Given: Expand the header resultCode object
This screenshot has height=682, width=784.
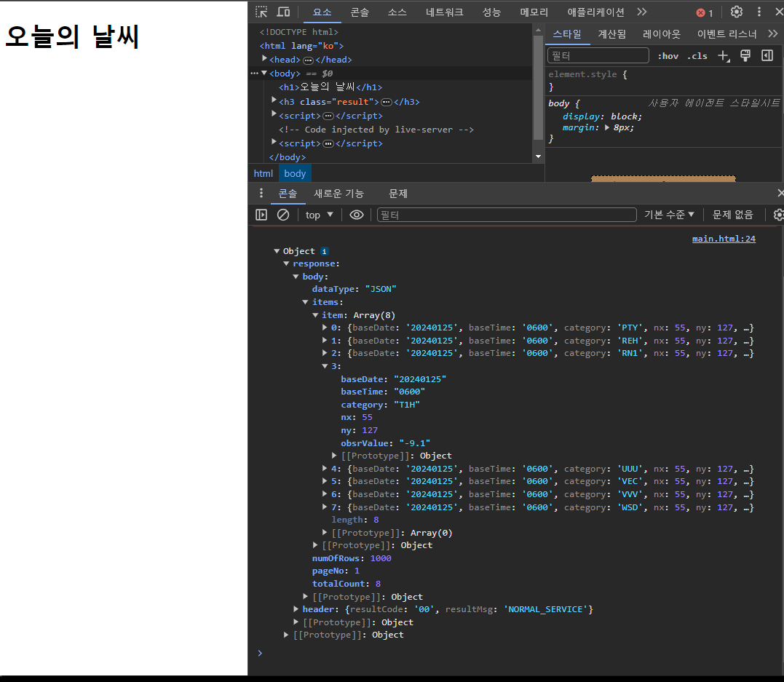Looking at the screenshot, I should [x=296, y=609].
